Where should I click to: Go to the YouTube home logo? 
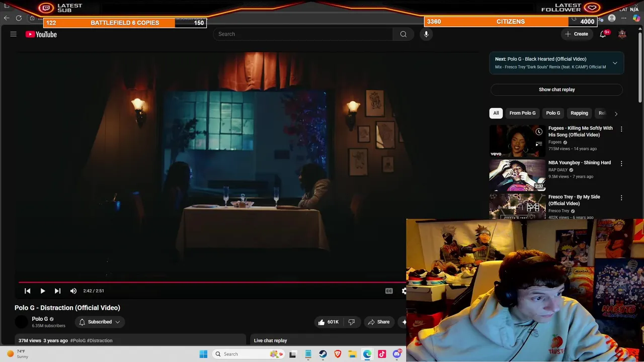tap(41, 34)
